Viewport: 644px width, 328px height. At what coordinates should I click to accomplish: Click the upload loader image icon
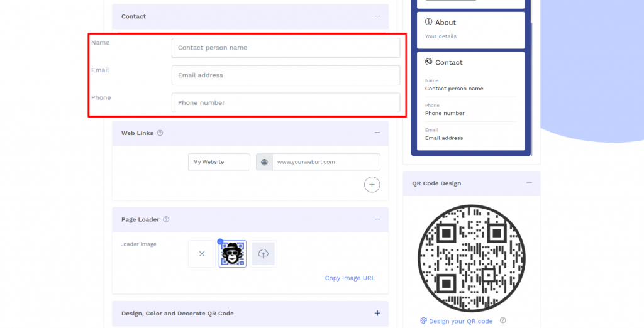click(263, 254)
